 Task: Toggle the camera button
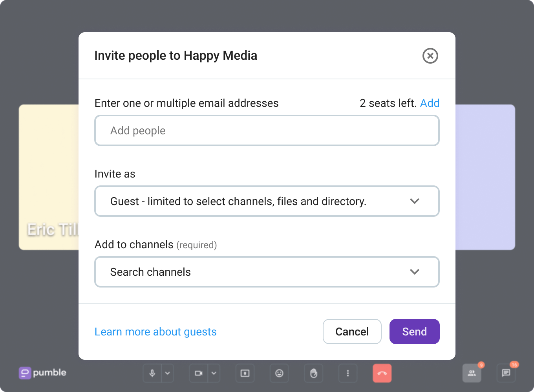pyautogui.click(x=199, y=373)
